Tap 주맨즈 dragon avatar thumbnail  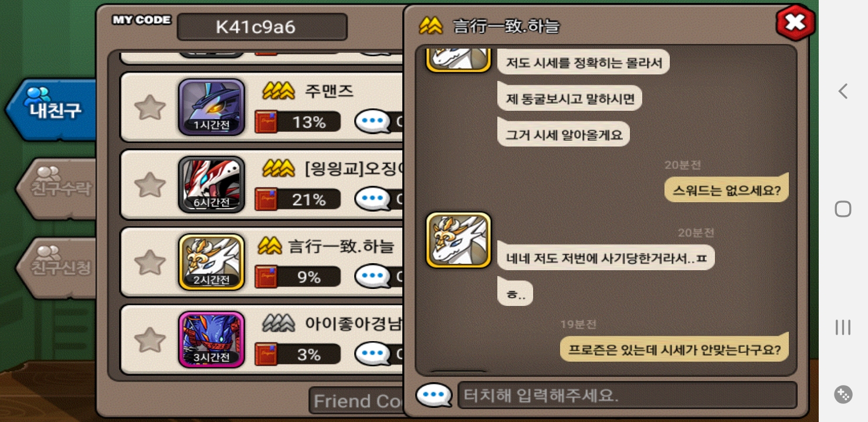coord(212,107)
